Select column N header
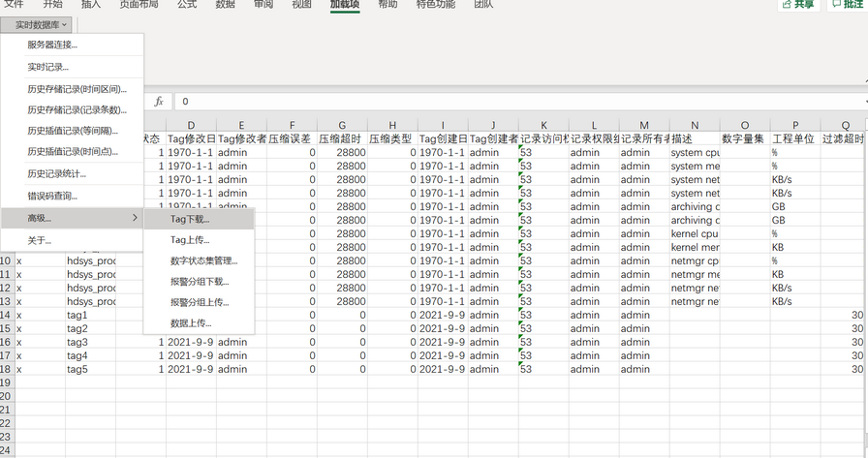The height and width of the screenshot is (458, 868). (x=695, y=126)
